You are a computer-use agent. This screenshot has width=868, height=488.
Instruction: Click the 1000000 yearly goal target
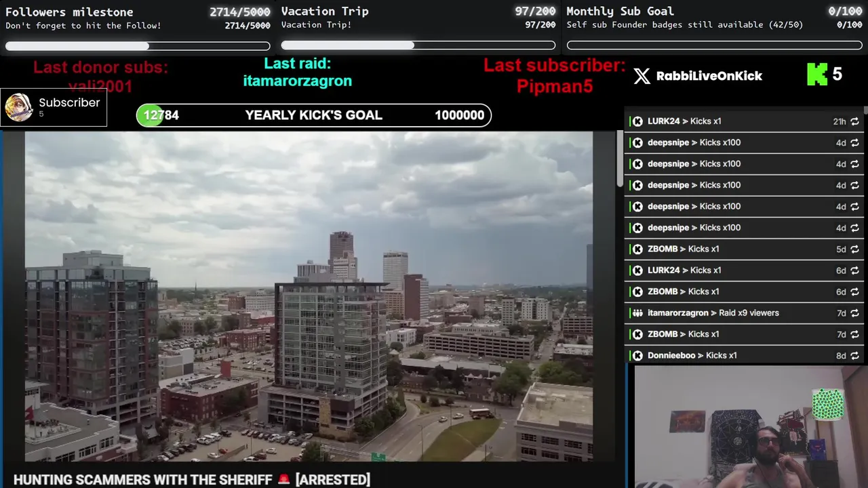(x=460, y=115)
